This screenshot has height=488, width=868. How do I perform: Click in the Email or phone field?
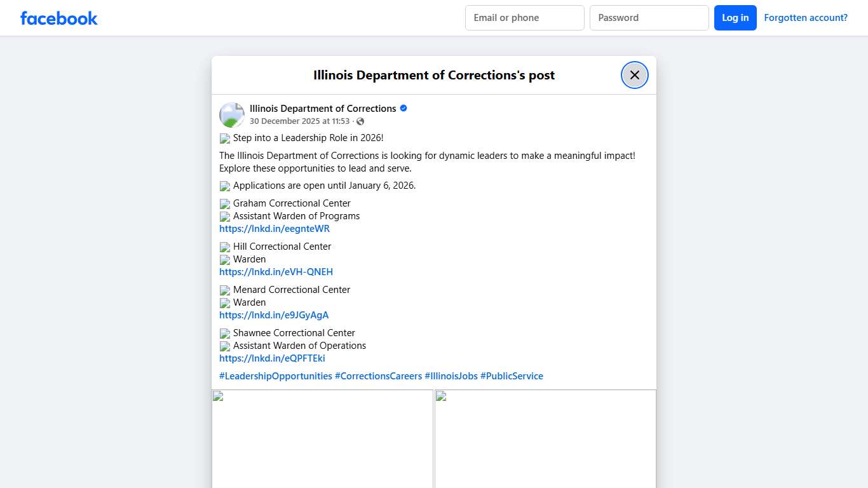[524, 18]
